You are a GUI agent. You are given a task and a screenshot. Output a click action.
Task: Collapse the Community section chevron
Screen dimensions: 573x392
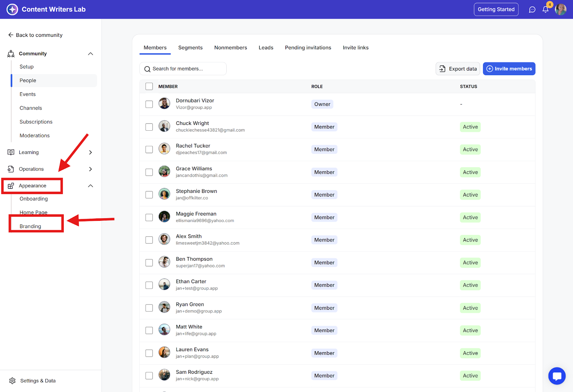(91, 54)
